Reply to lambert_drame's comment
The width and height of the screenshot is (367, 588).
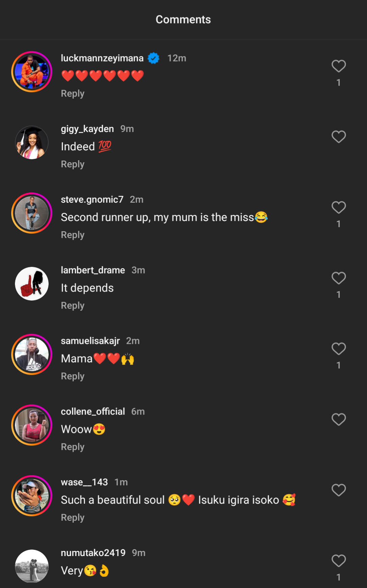coord(72,306)
